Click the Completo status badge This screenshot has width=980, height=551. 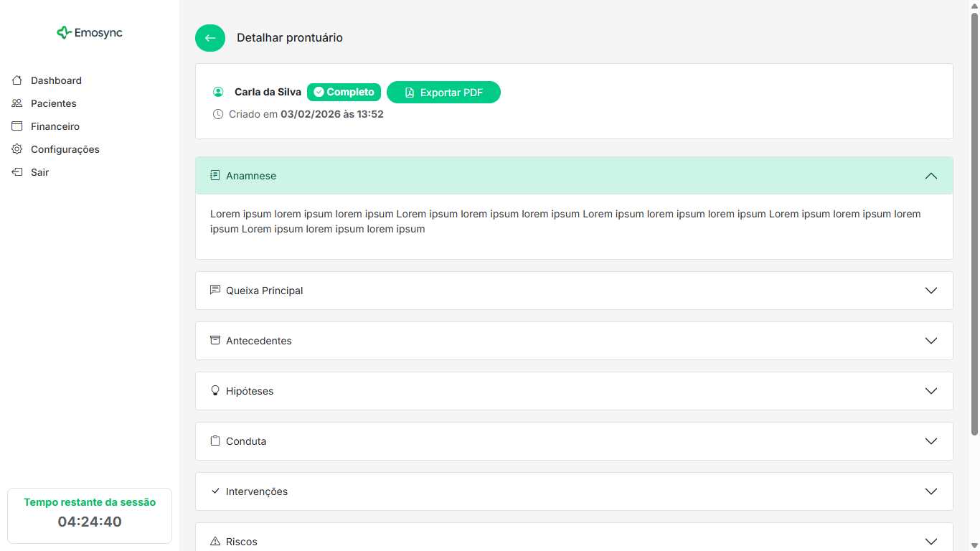click(x=344, y=93)
